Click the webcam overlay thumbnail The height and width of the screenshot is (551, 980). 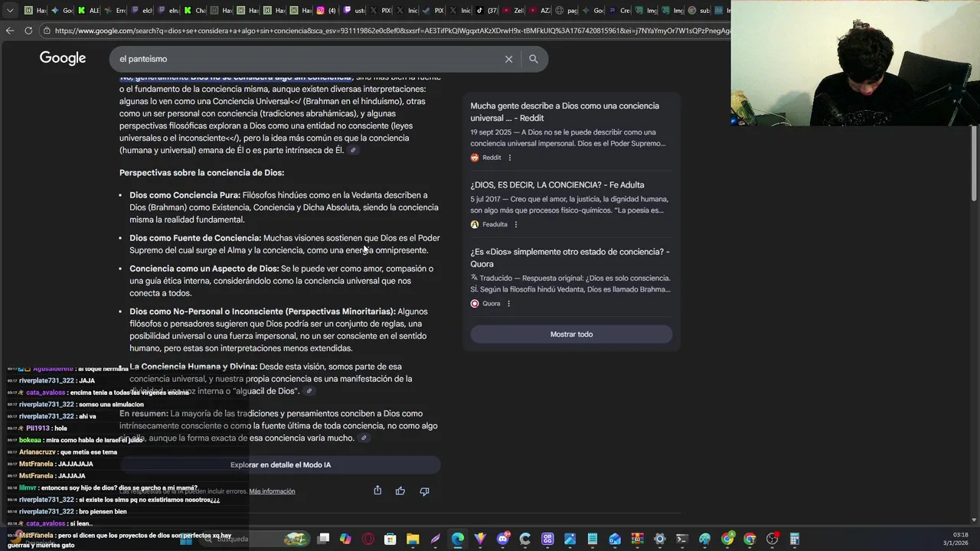[855, 63]
